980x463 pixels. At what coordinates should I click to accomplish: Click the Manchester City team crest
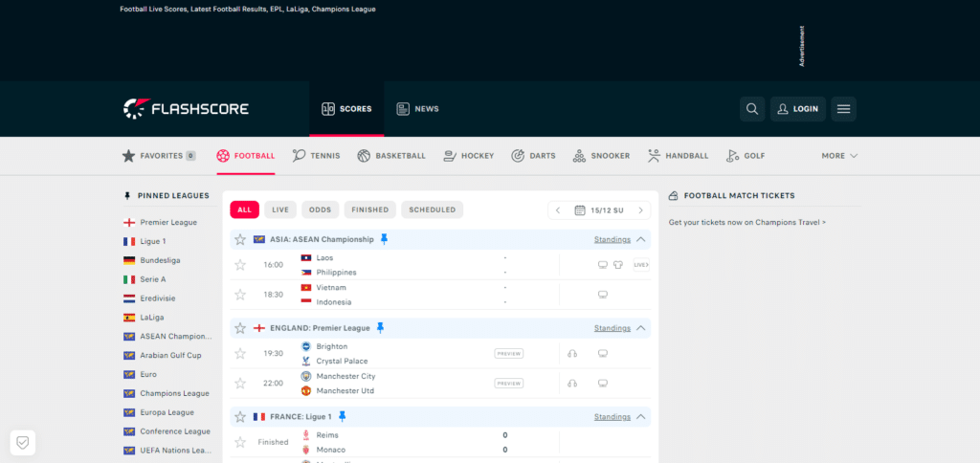tap(306, 376)
